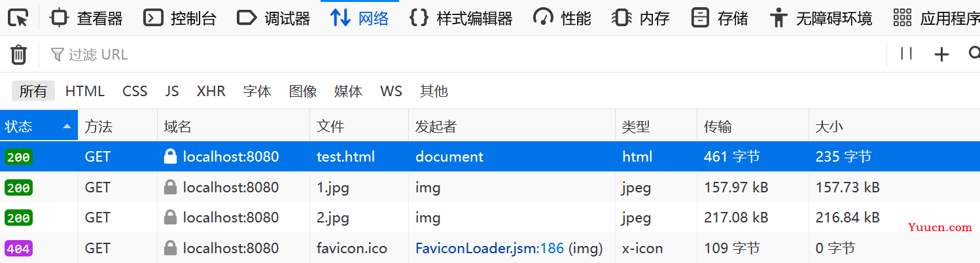This screenshot has height=263, width=980.
Task: Add request blocking via plus icon
Action: click(941, 54)
